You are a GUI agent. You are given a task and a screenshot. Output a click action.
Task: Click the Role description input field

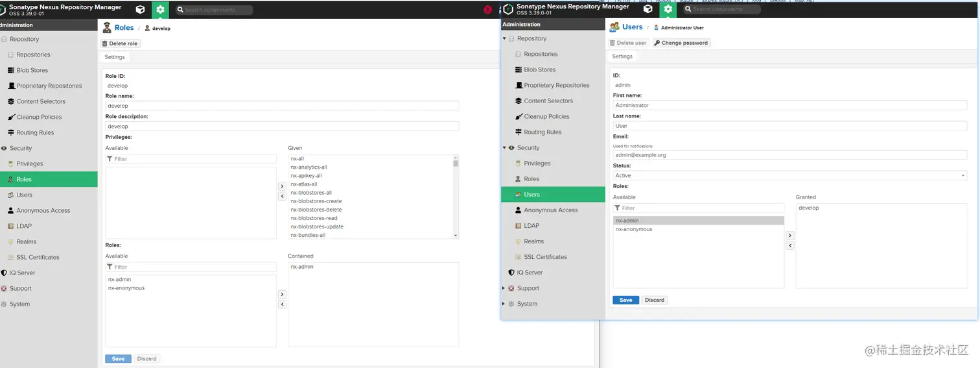[282, 127]
